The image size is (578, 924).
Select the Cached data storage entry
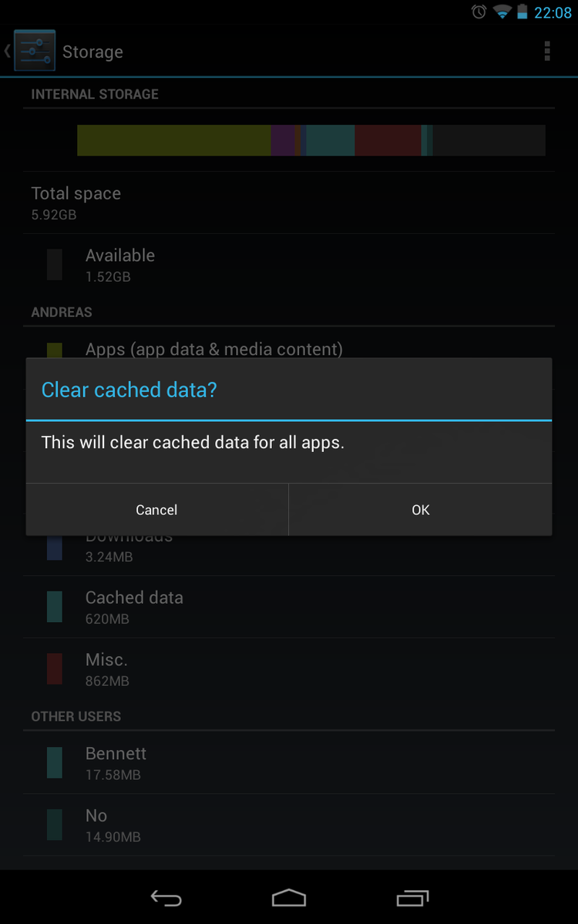click(289, 607)
